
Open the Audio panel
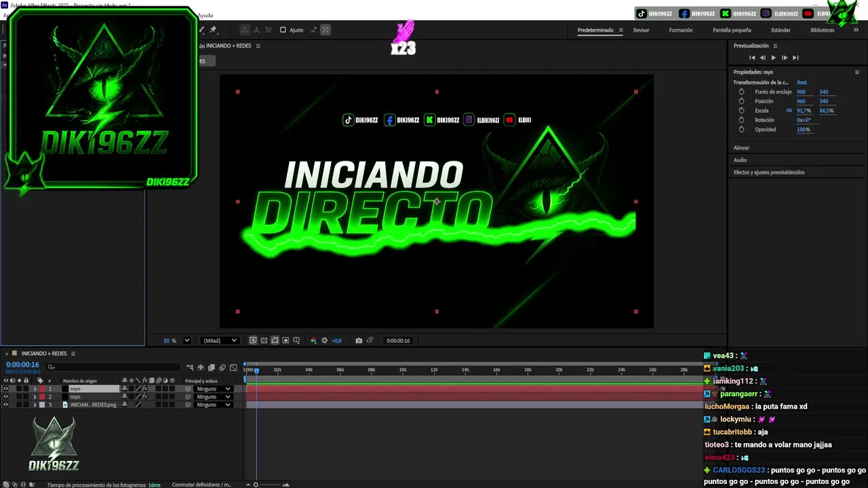click(740, 160)
